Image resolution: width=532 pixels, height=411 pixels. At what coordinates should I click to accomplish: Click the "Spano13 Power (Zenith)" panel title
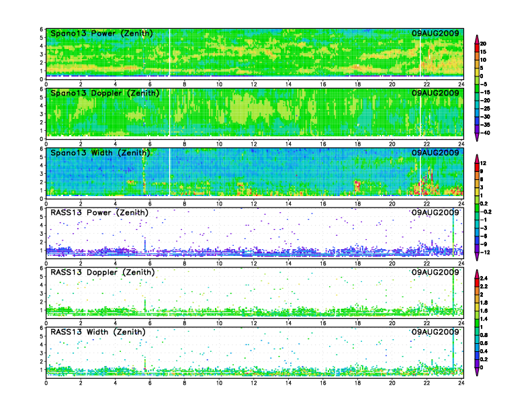[x=101, y=33]
